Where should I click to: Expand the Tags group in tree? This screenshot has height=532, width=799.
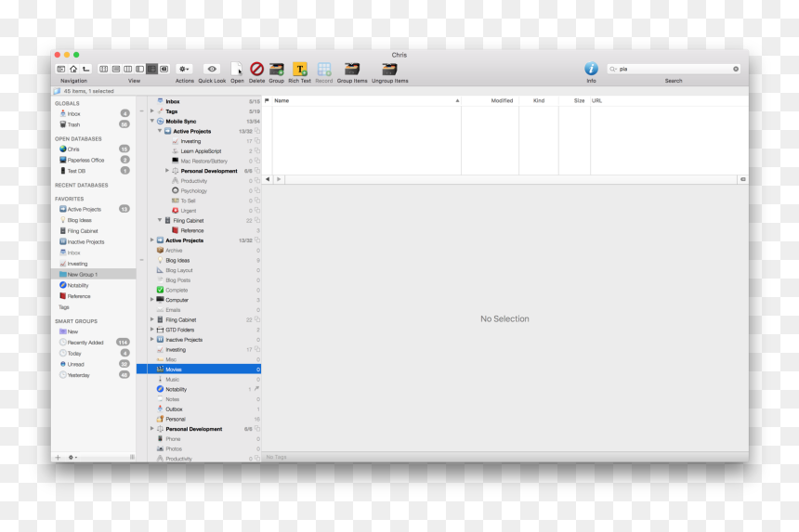pyautogui.click(x=151, y=111)
